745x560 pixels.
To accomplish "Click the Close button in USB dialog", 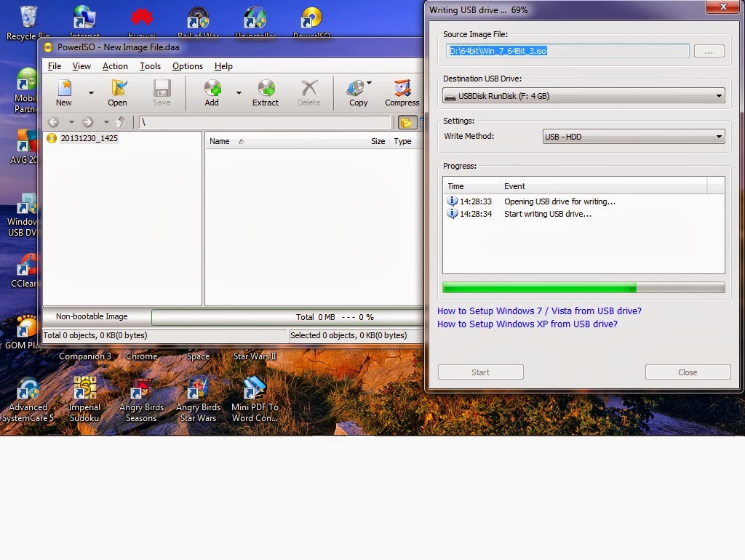I will pyautogui.click(x=688, y=372).
